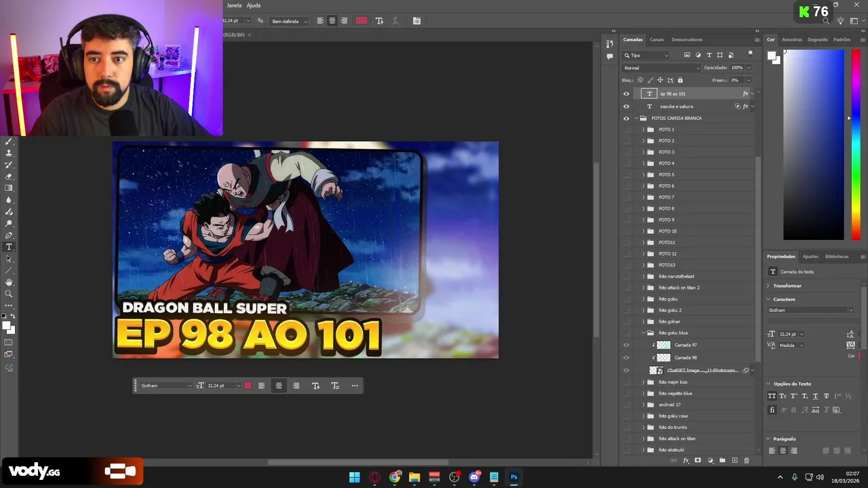Lock transparent pixels icon in Layers panel
868x488 pixels.
click(640, 80)
